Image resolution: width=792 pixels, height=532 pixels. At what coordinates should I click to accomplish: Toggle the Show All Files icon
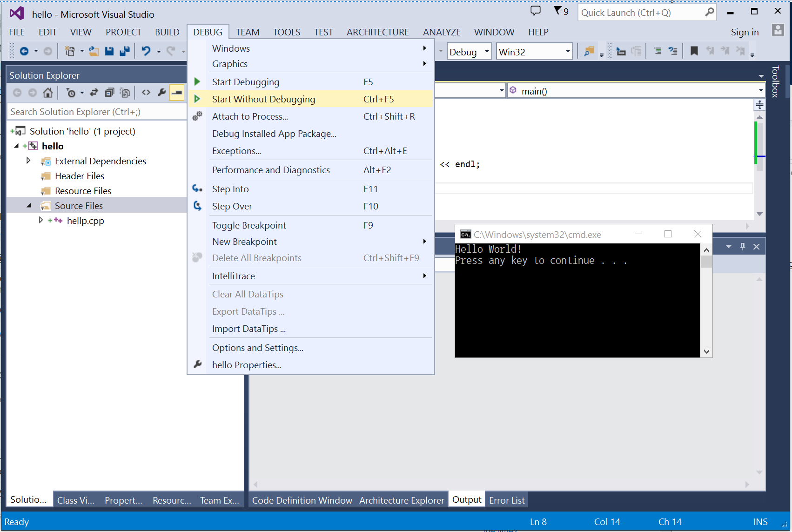tap(125, 93)
